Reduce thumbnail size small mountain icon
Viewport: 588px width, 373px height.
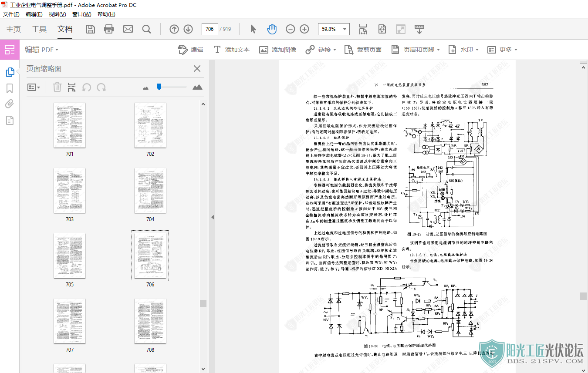[x=146, y=88]
